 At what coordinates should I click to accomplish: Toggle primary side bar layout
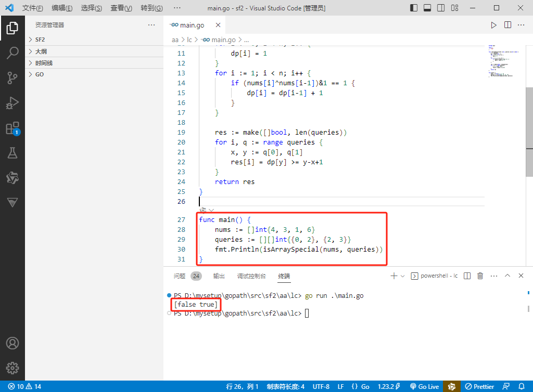pos(414,8)
